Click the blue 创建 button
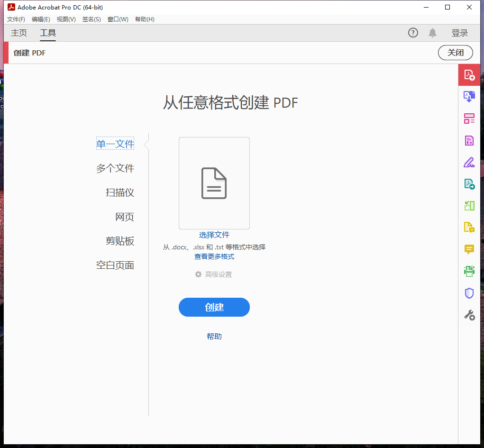Screen dimensions: 484x448 click(x=214, y=307)
